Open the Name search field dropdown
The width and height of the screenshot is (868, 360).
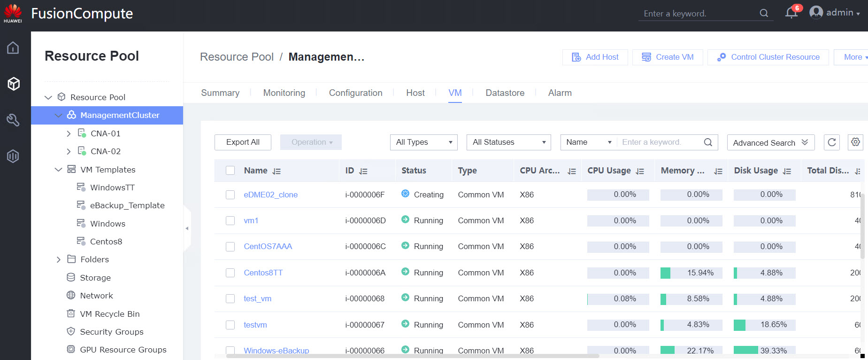tap(589, 142)
